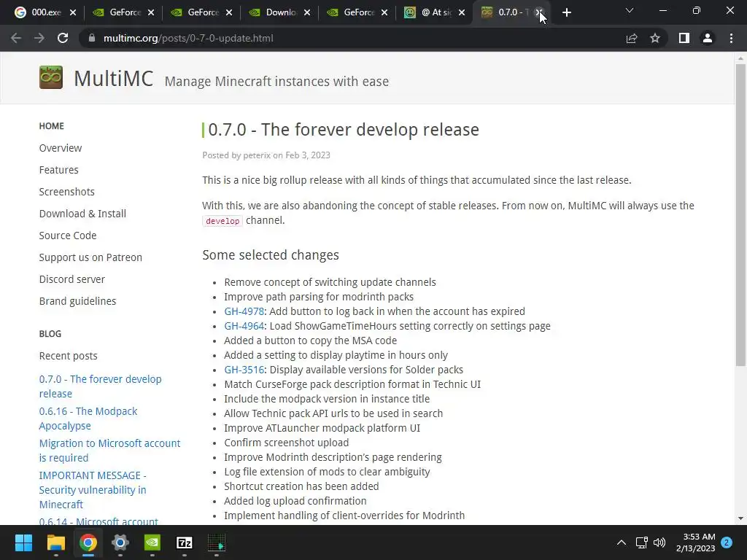Show hidden system tray icons
This screenshot has height=560, width=747.
coord(622,542)
